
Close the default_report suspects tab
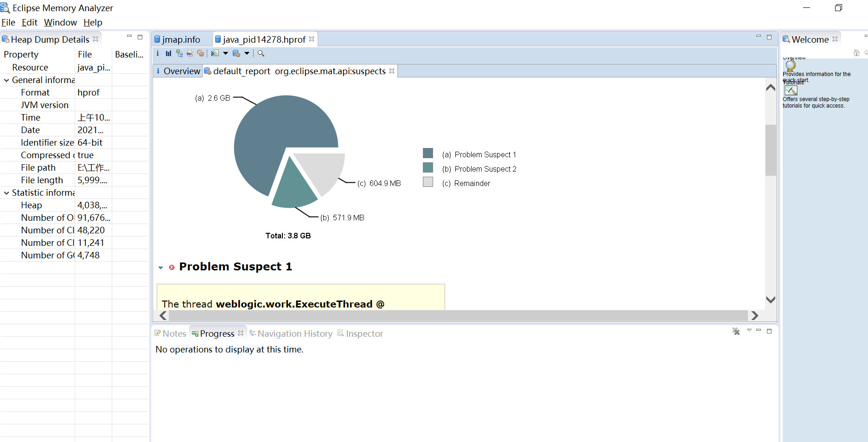(x=392, y=71)
